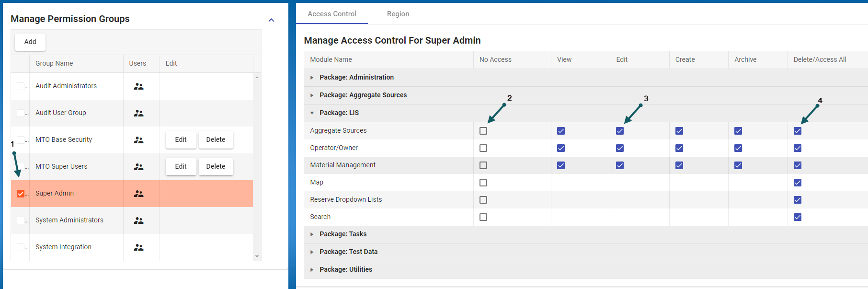Image resolution: width=868 pixels, height=289 pixels.
Task: Open users icon for System Administrators
Action: (x=138, y=220)
